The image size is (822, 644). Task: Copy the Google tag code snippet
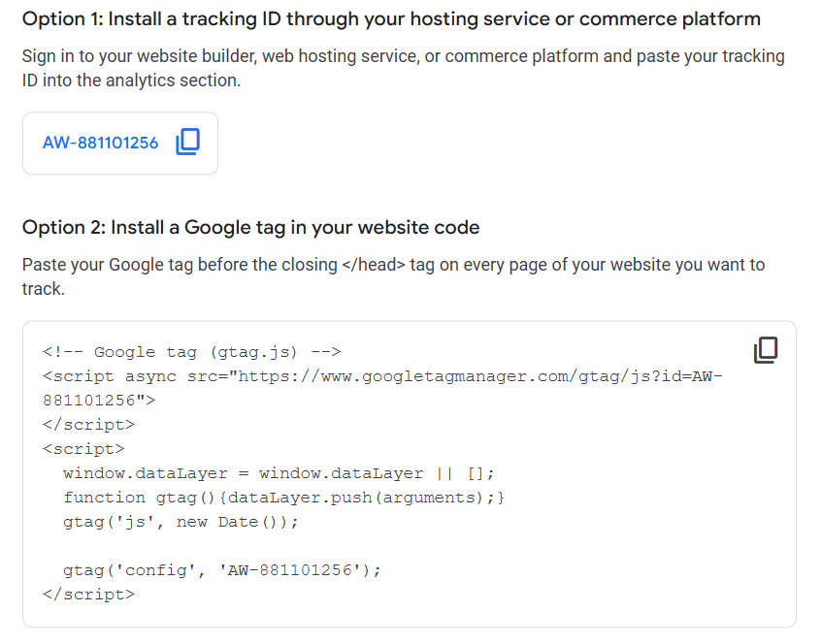tap(766, 350)
